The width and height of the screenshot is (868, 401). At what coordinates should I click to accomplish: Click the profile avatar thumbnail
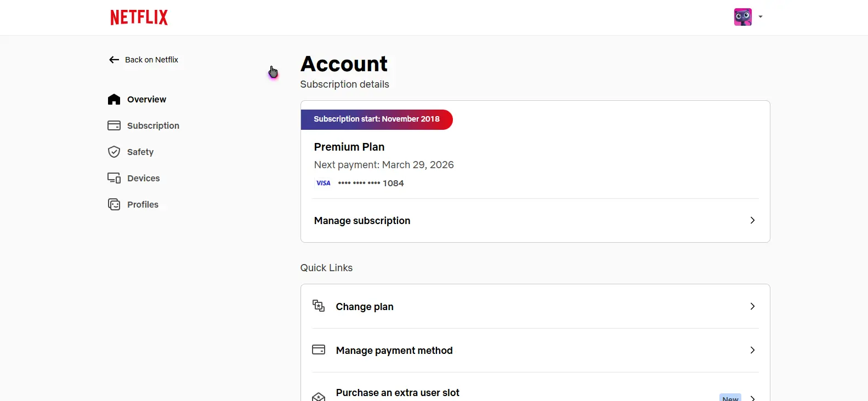coord(743,17)
